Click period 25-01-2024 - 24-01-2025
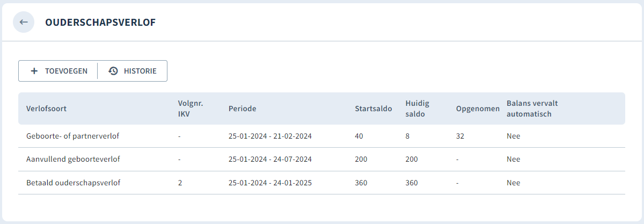Screen dimensions: 644x224 pyautogui.click(x=270, y=183)
